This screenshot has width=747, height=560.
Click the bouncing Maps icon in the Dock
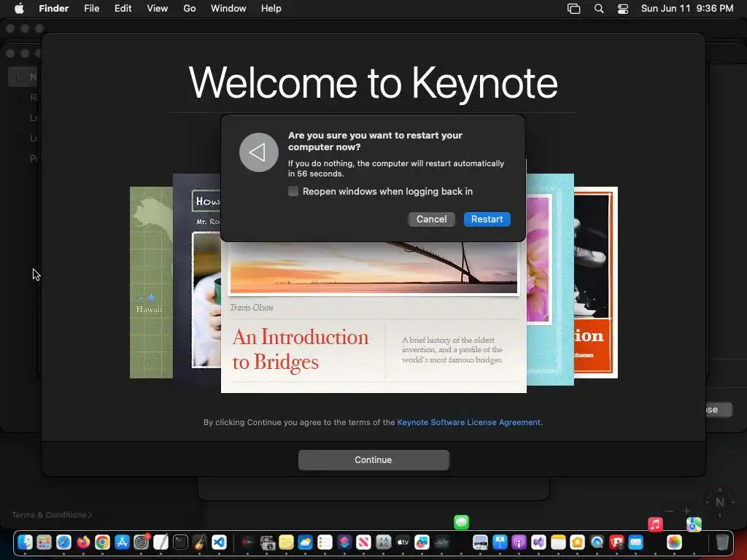tap(694, 525)
